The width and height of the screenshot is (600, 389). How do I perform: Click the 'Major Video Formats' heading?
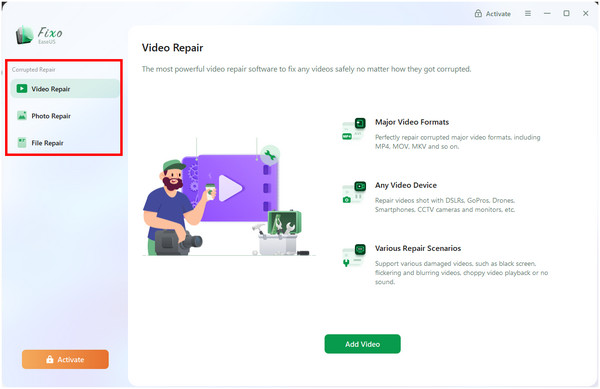coord(412,122)
